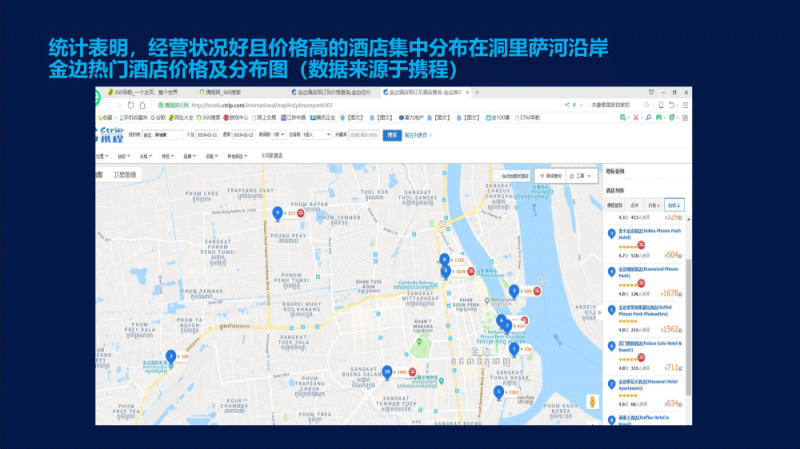Open the room count dropdown
Image resolution: width=800 pixels, height=449 pixels.
pos(278,135)
